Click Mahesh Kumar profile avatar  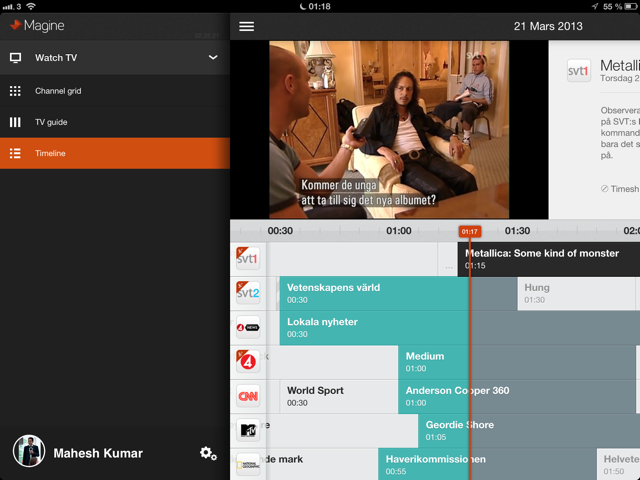coord(29,451)
